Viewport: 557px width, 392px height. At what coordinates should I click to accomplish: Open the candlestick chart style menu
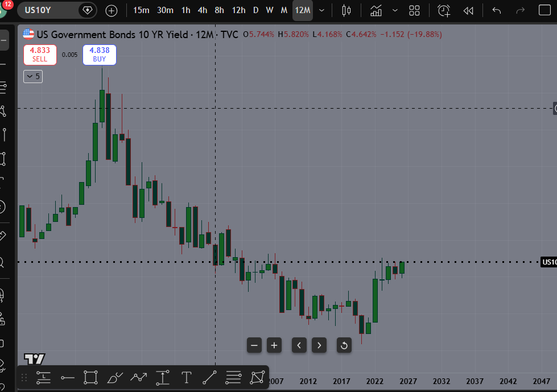pyautogui.click(x=346, y=10)
